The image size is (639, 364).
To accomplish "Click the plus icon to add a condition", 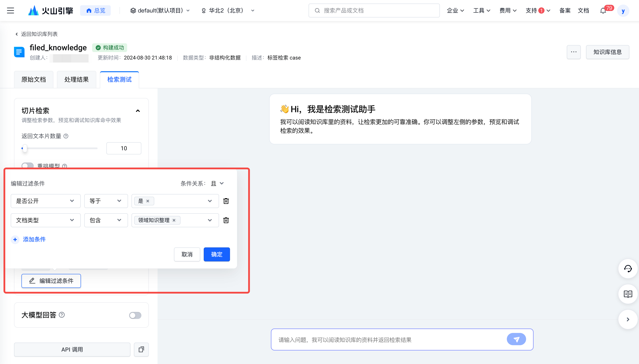I will (15, 240).
